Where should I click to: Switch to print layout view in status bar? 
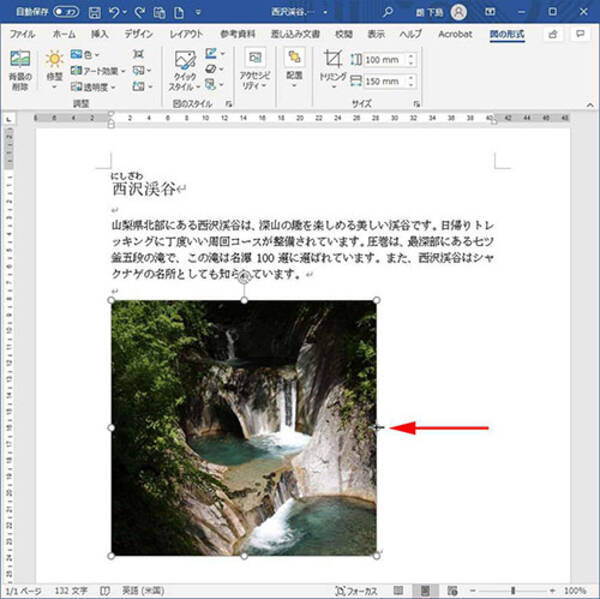point(426,590)
